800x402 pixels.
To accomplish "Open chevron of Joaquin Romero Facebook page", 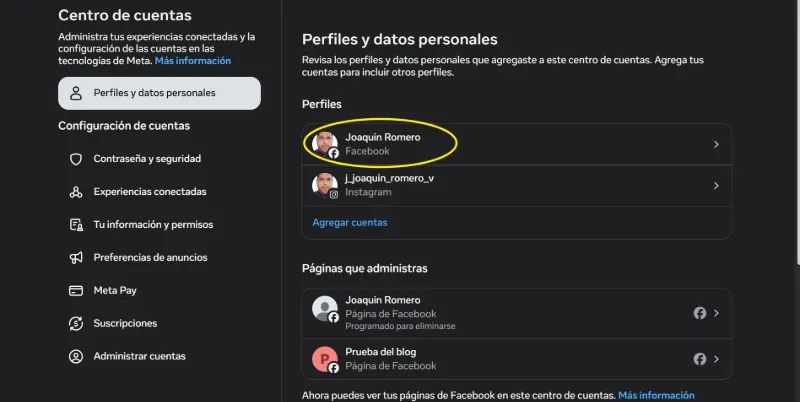I will pos(716,313).
